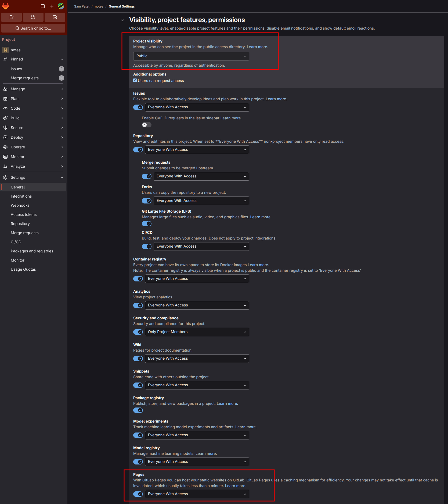448x504 pixels.
Task: Click the Sam Patel breadcrumb link
Action: tap(82, 6)
